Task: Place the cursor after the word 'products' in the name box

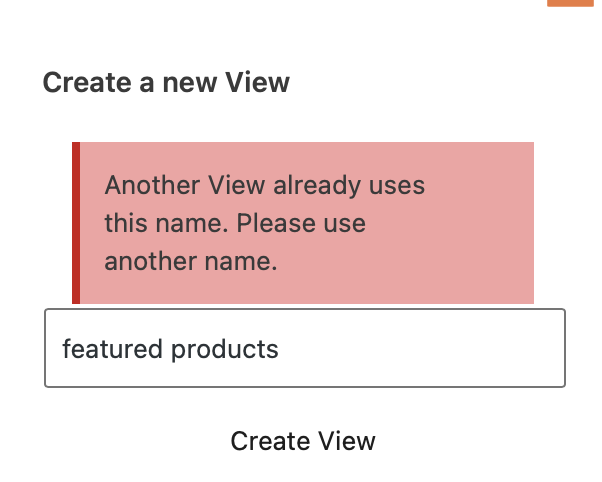Action: coord(280,349)
